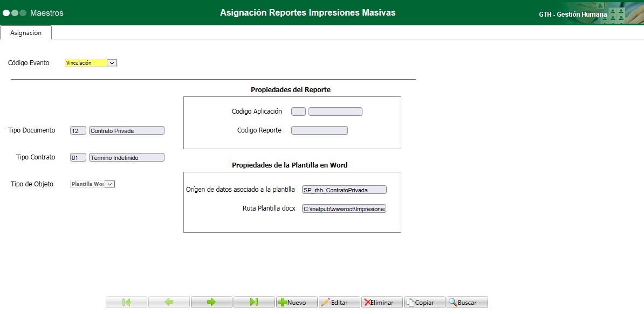Open the Código Evento dropdown
This screenshot has height=314, width=644.
(112, 62)
